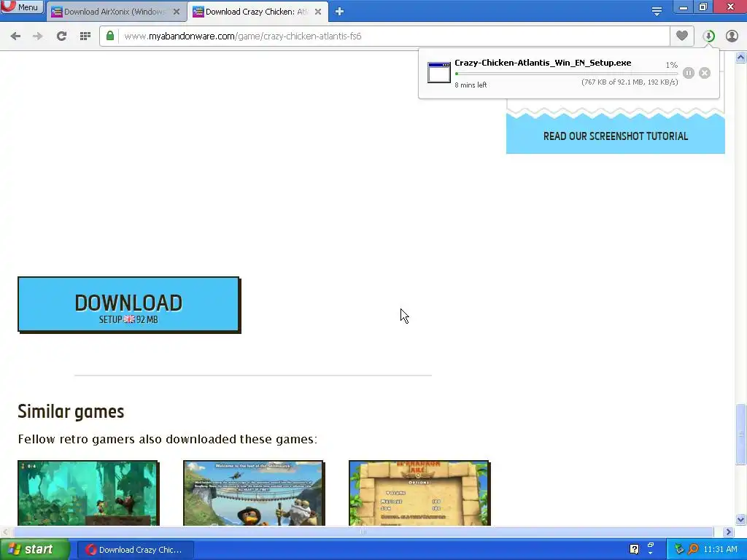Screen dimensions: 747x560
Task: Select the Download Crazy Chic... taskbar button
Action: 135,550
